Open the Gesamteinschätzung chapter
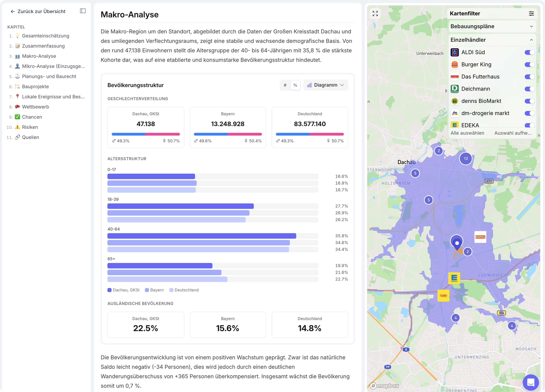Image resolution: width=545 pixels, height=392 pixels. pos(45,36)
